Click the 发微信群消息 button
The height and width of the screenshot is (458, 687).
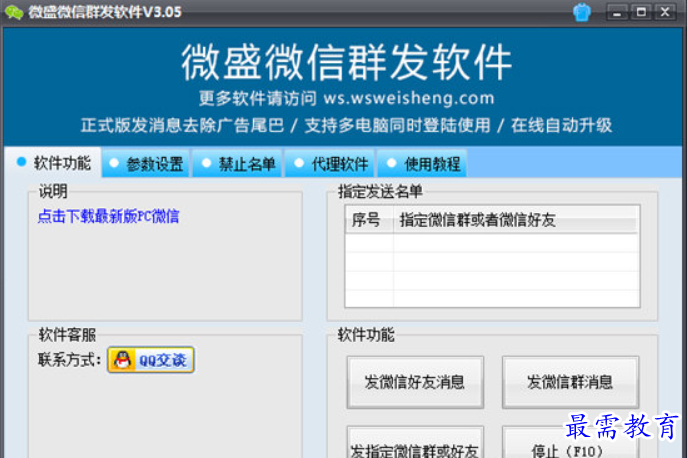click(570, 382)
